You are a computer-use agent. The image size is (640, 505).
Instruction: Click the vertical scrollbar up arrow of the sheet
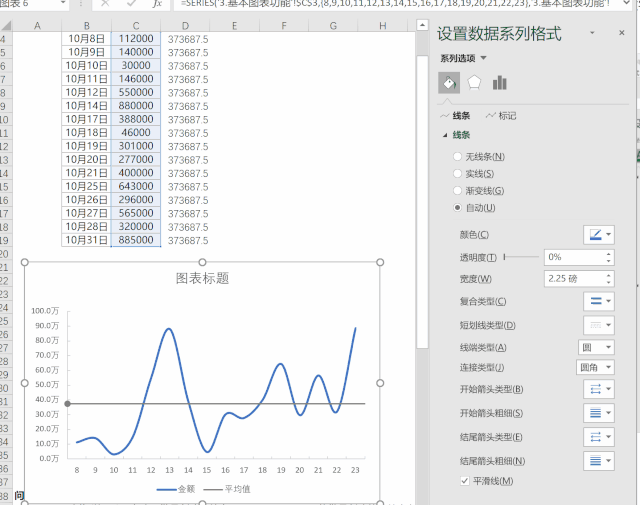click(422, 25)
